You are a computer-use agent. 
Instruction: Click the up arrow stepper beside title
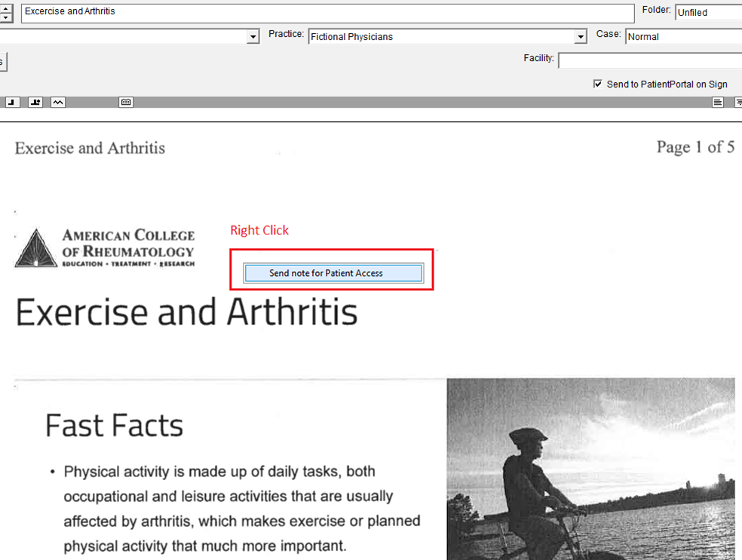pos(6,8)
